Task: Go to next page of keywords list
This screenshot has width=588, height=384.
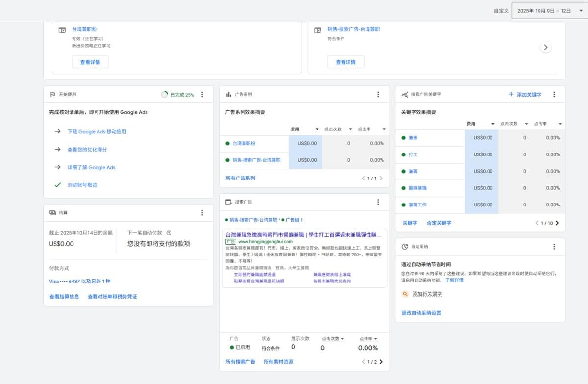Action: tap(557, 223)
